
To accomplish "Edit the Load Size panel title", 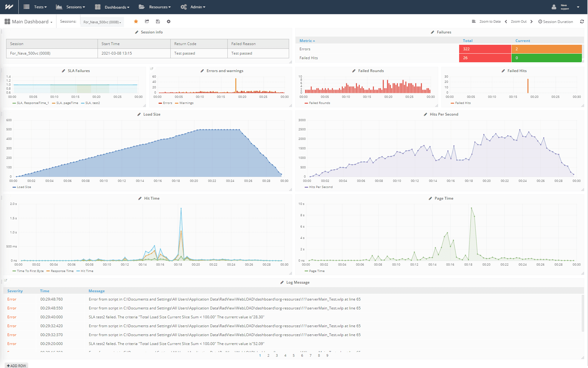I will 138,114.
